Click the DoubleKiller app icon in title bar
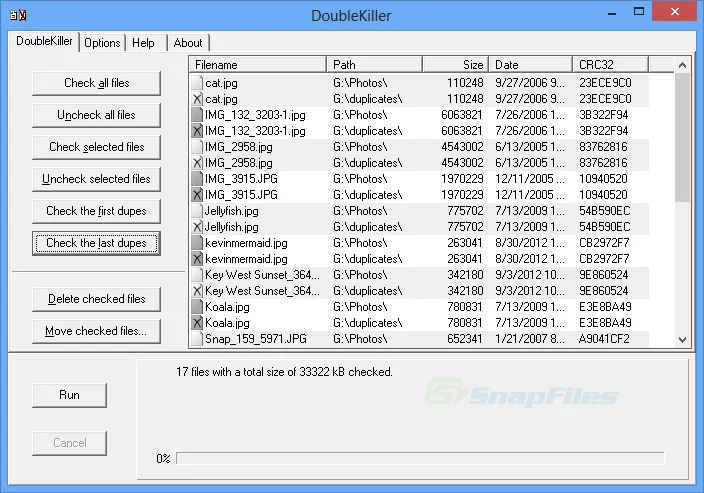 (18, 15)
